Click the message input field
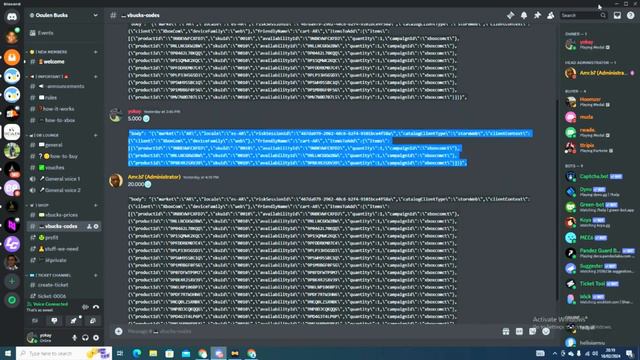The width and height of the screenshot is (640, 360). click(312, 331)
